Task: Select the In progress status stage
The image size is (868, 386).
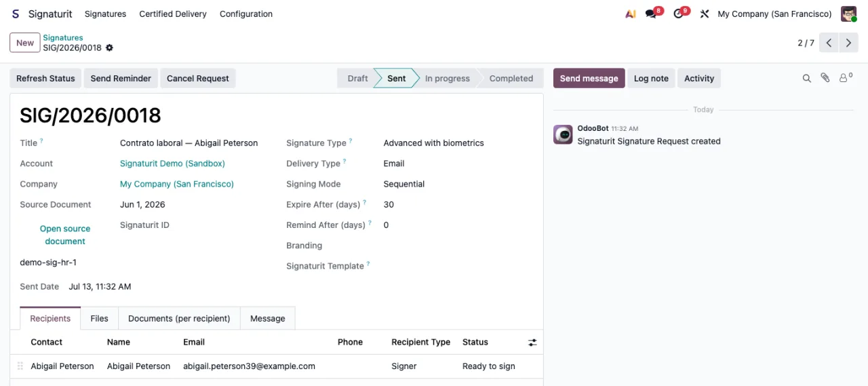Action: (x=448, y=79)
